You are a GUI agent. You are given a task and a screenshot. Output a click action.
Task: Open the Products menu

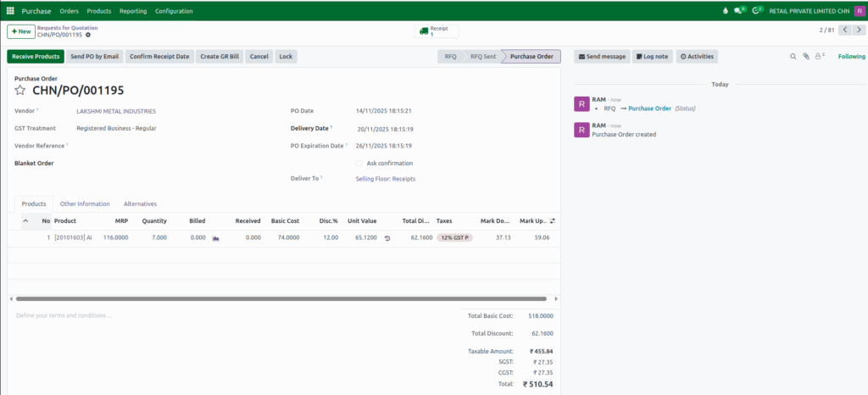[x=99, y=11]
